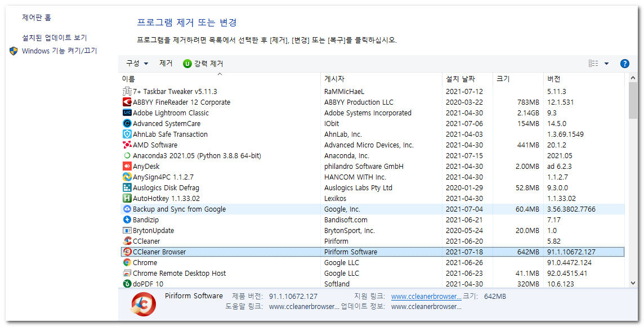Click the vertical scrollbar thumb
Image resolution: width=644 pixels, height=327 pixels.
633,101
